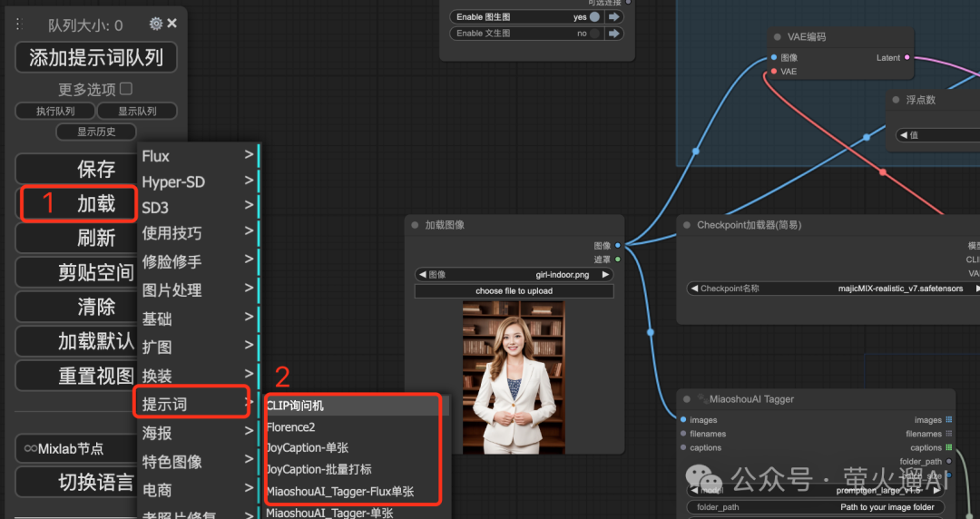The height and width of the screenshot is (519, 980).
Task: Collapse the 加载图像 node via its dot
Action: tap(415, 225)
